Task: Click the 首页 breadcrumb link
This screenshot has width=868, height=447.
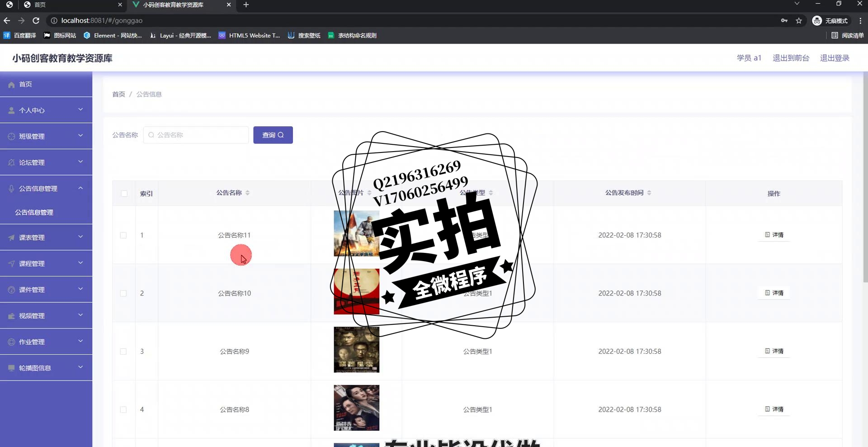Action: point(118,94)
